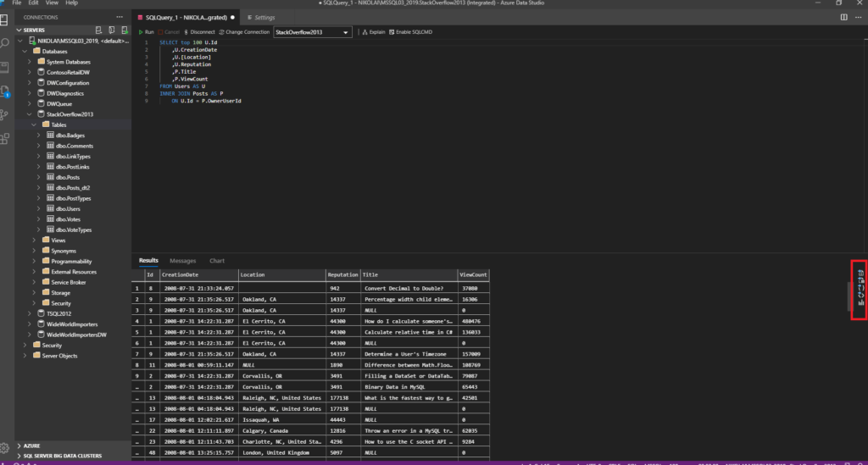Open the Source Control view

click(x=4, y=115)
